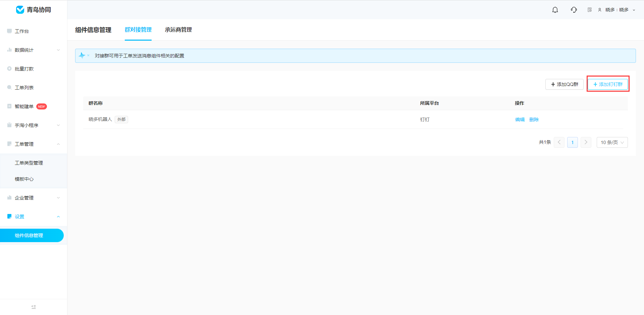Expand 手淘小程序 menu chevron
Screen dimensions: 644x315
pos(58,125)
